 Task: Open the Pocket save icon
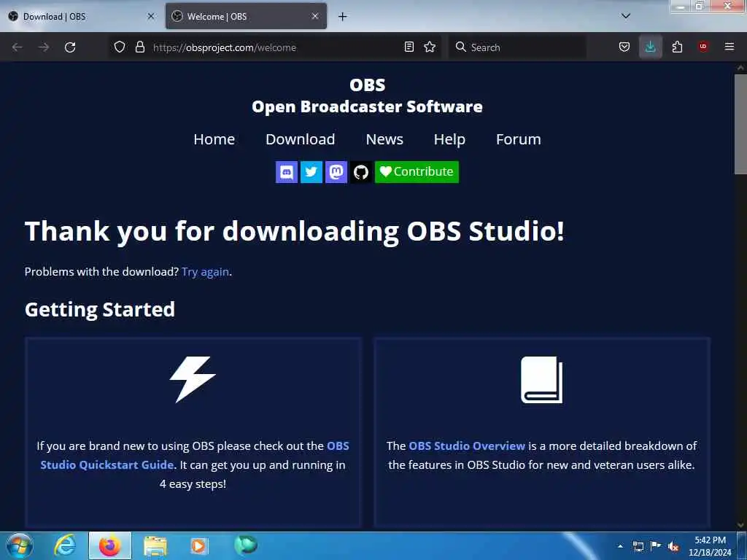point(624,47)
